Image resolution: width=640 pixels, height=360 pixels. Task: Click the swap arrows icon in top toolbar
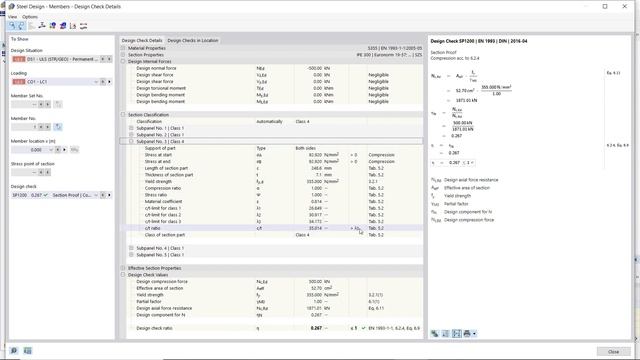84,26
